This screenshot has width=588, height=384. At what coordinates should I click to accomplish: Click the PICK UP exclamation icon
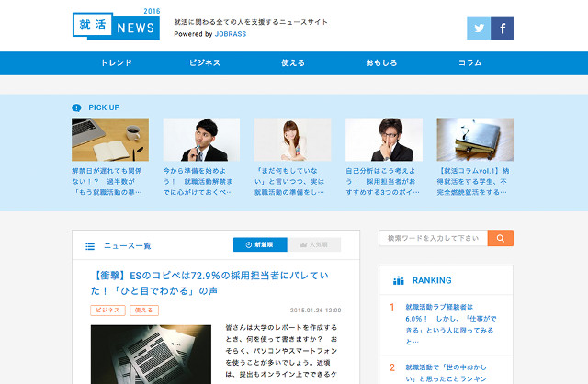(x=76, y=108)
